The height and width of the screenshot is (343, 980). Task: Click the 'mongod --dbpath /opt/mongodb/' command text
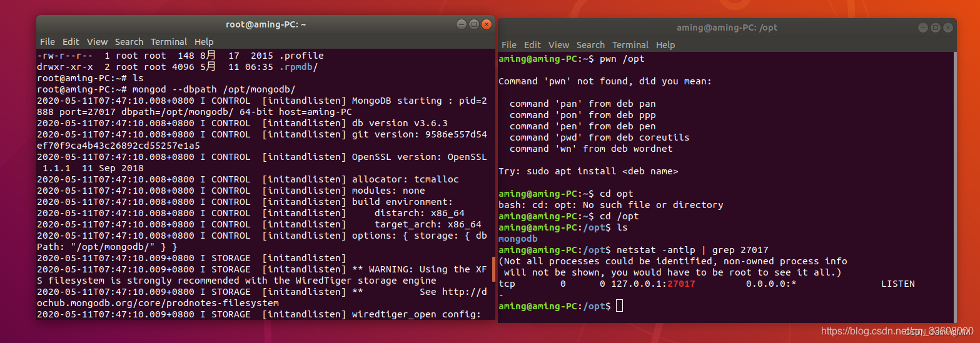click(x=214, y=89)
